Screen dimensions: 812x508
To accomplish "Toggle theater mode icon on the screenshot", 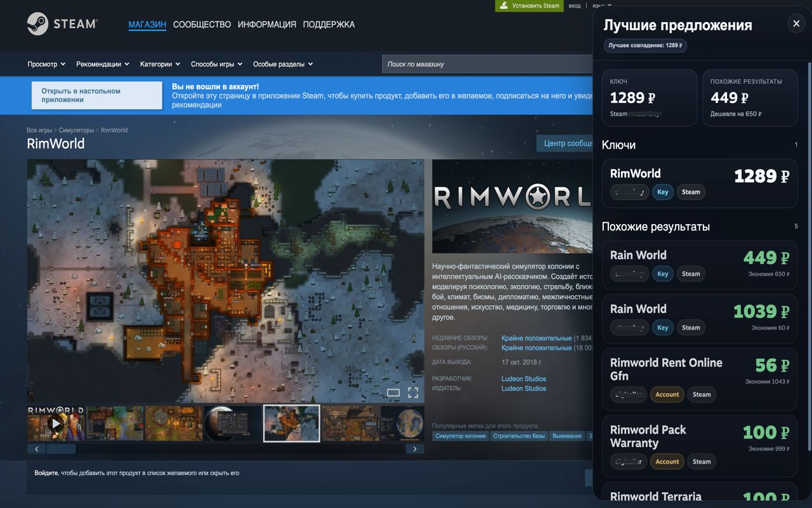I will (393, 392).
